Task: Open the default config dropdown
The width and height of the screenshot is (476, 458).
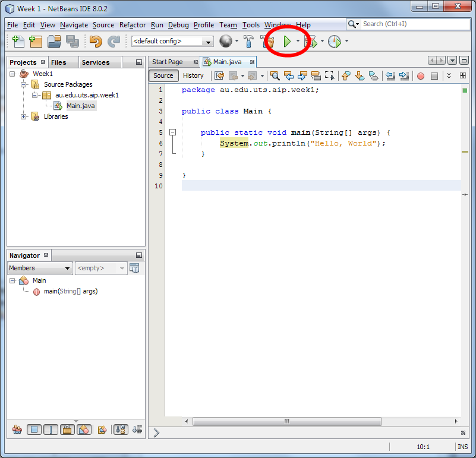Action: [172, 42]
